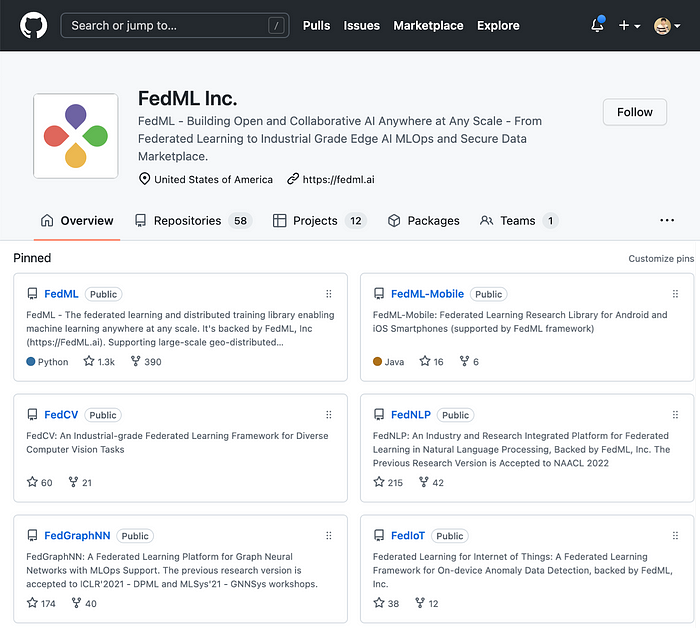Switch to the Repositories tab
Image resolution: width=700 pixels, height=628 pixels.
(x=193, y=220)
